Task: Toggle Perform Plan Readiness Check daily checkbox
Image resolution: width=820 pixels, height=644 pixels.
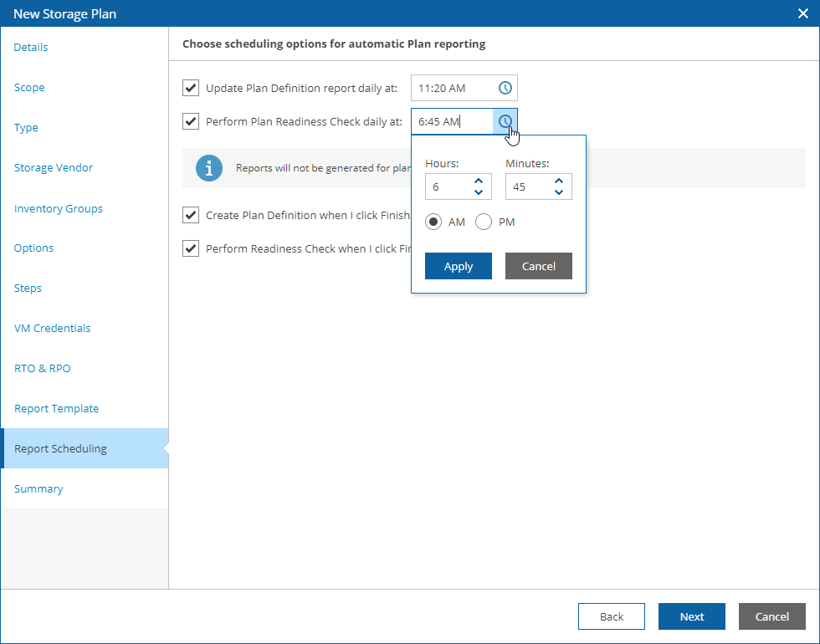Action: [x=191, y=121]
